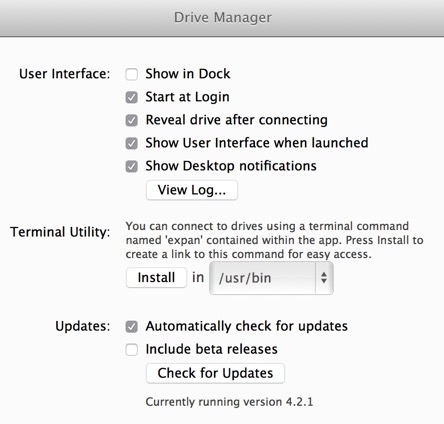Enable the Show in Dock checkbox
This screenshot has height=424, width=444.
coord(131,74)
